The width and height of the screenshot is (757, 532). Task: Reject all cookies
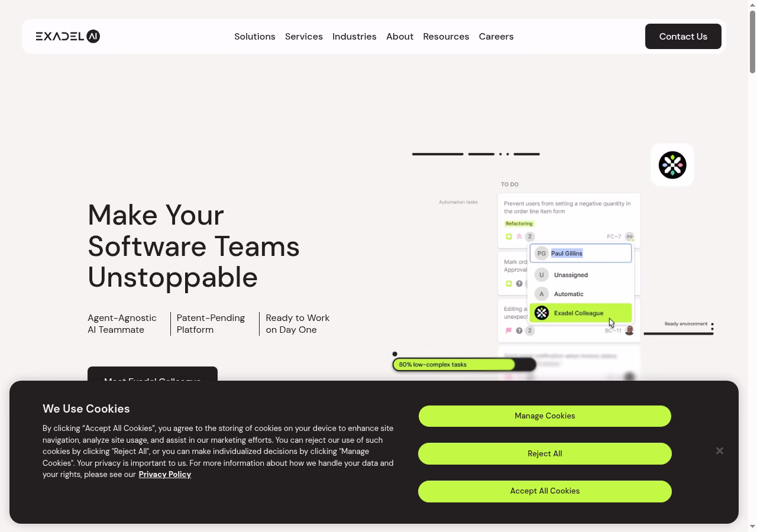click(x=545, y=453)
